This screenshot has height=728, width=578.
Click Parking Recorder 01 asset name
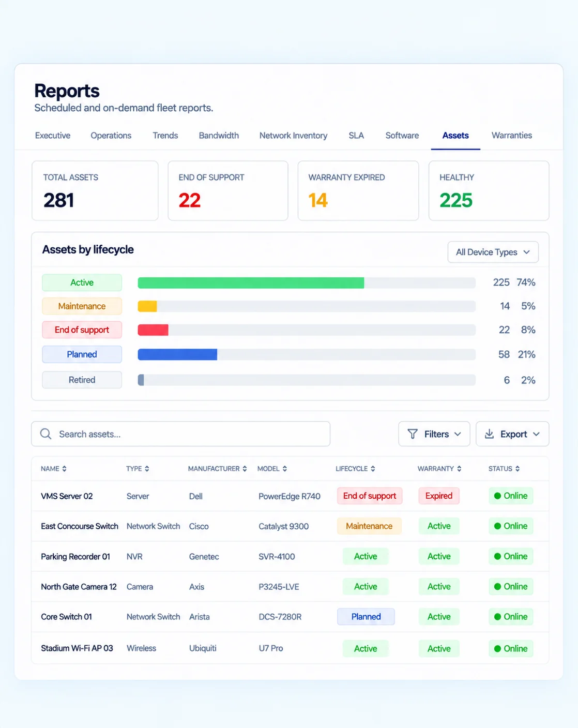pos(75,557)
